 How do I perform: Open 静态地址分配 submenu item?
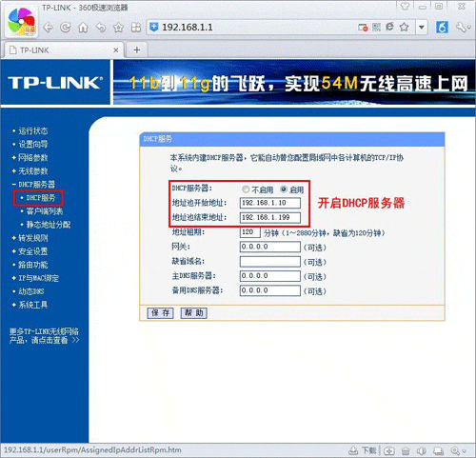[x=49, y=225]
